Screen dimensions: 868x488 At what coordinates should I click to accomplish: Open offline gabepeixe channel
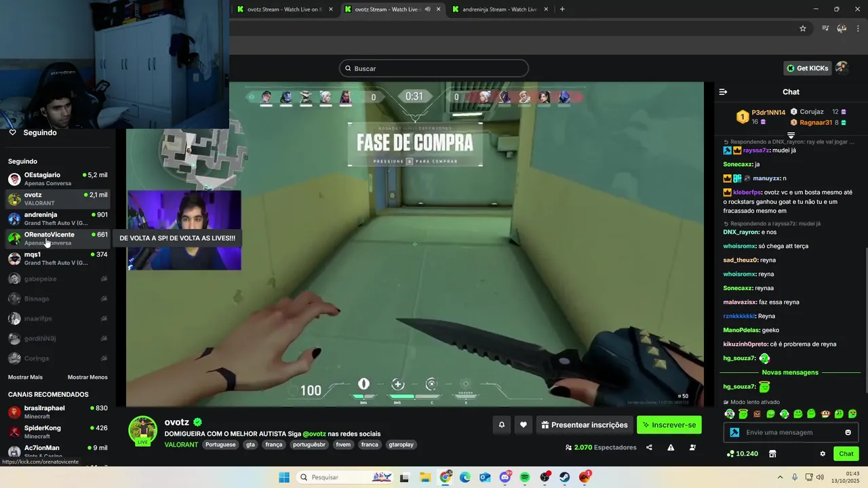tap(58, 279)
